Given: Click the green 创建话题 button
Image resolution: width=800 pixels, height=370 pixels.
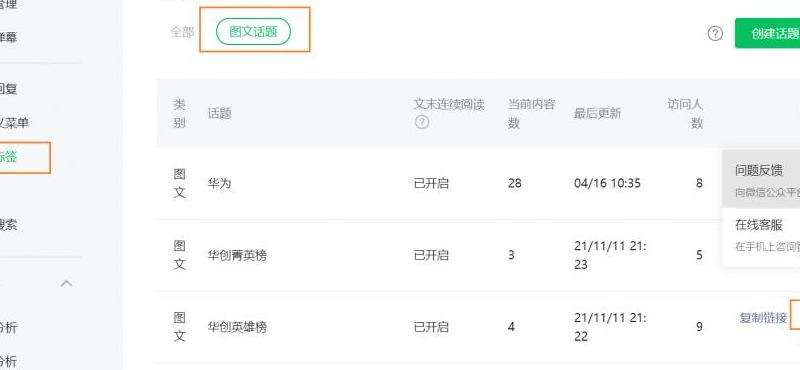Looking at the screenshot, I should pyautogui.click(x=767, y=33).
